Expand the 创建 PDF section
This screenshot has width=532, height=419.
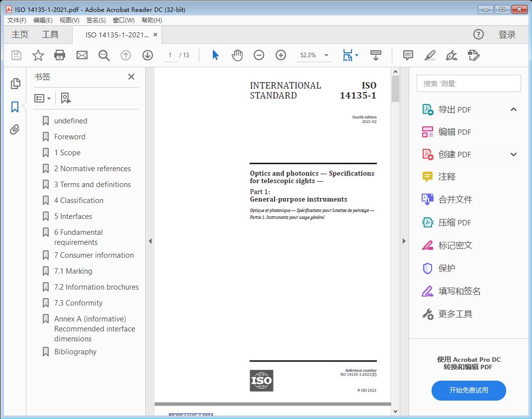click(514, 154)
